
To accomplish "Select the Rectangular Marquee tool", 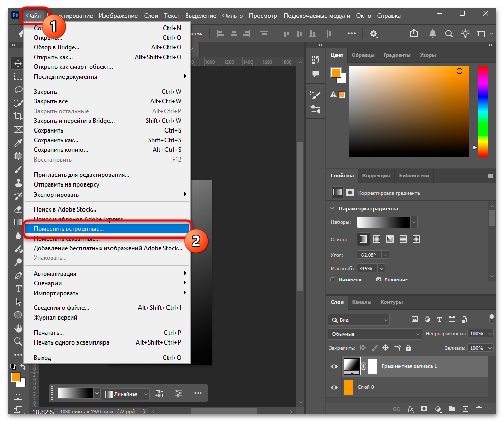I will pyautogui.click(x=18, y=76).
